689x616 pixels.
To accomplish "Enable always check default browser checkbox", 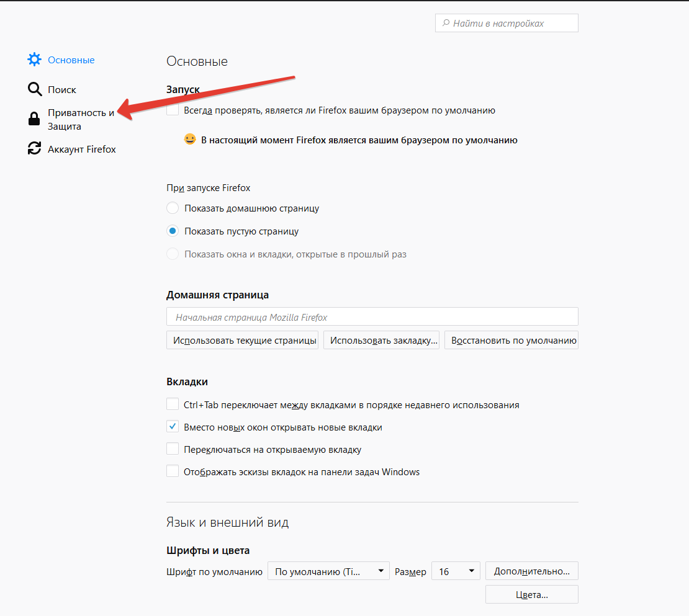I will click(173, 110).
